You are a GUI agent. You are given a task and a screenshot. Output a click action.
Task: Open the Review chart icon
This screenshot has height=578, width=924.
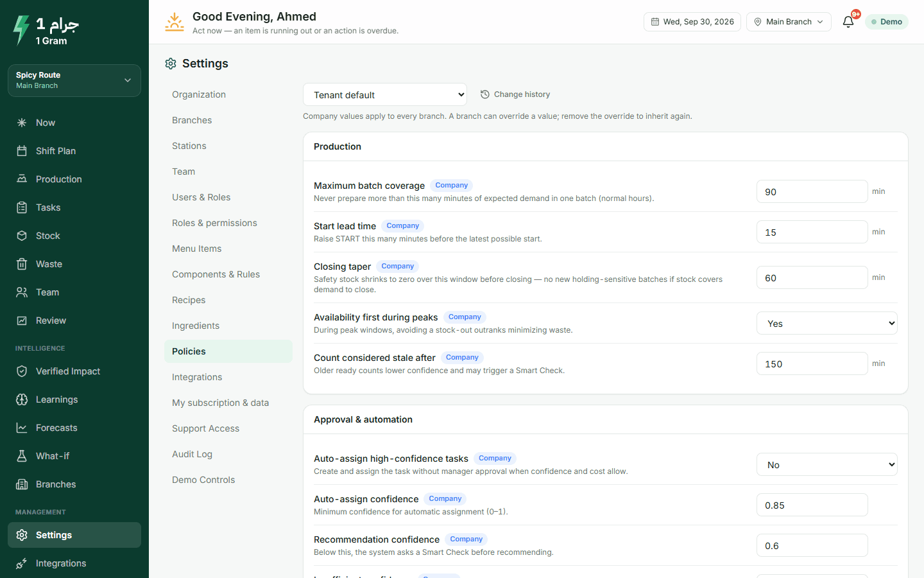coord(22,320)
